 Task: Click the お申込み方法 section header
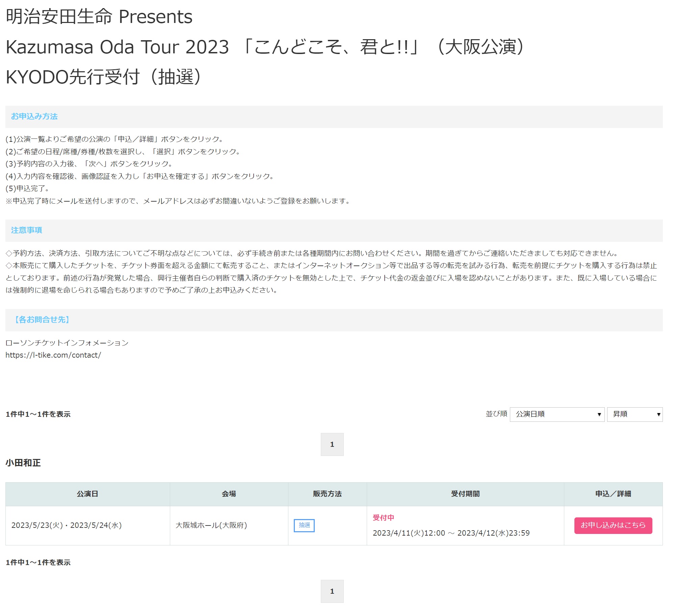[34, 117]
